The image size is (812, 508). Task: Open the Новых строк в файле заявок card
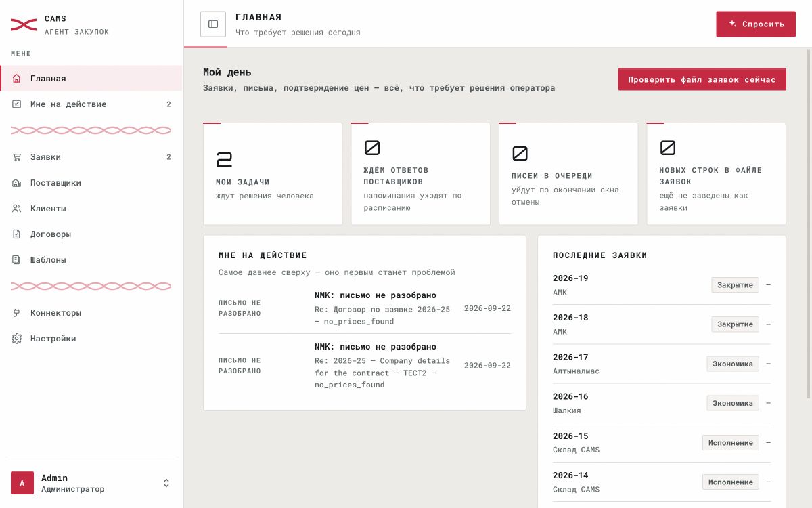point(716,173)
